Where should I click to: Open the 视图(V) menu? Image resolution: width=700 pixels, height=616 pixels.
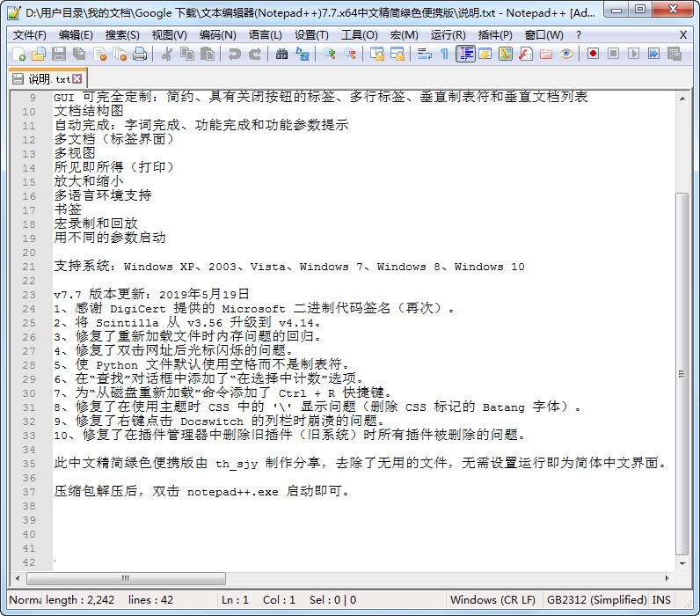[x=169, y=35]
